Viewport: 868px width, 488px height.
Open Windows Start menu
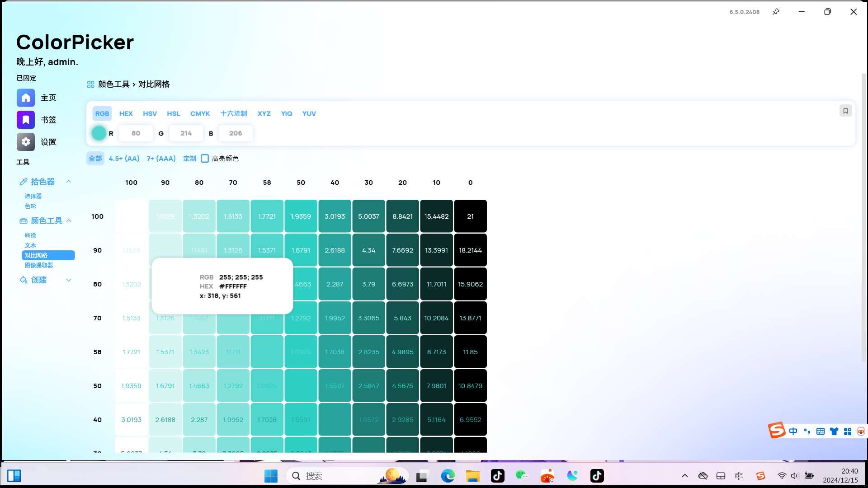(271, 476)
